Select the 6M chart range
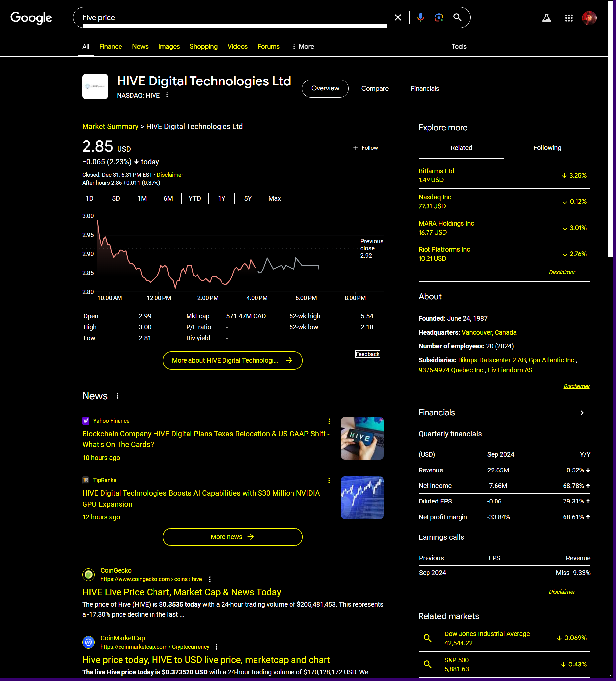616x681 pixels. click(x=168, y=198)
